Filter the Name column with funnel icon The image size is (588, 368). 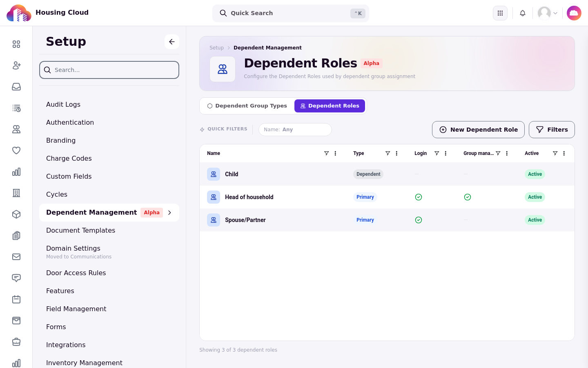click(326, 153)
